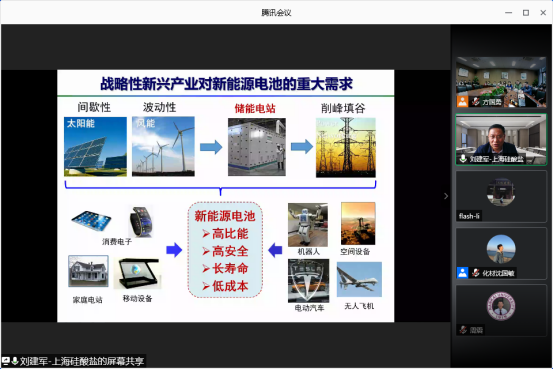Select 方国勇's conference room video thumbnail
Viewport: 553px width, 369px height.
[x=501, y=82]
